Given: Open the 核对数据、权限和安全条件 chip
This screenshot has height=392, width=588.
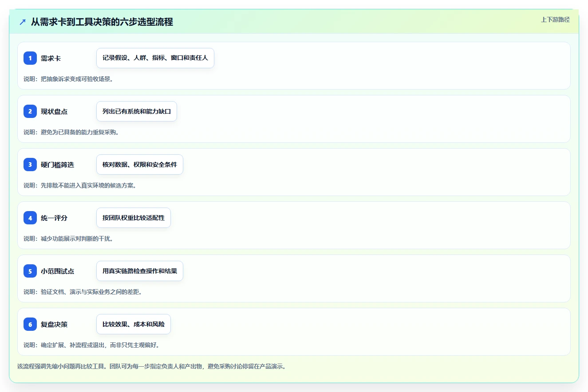Looking at the screenshot, I should pyautogui.click(x=140, y=165).
